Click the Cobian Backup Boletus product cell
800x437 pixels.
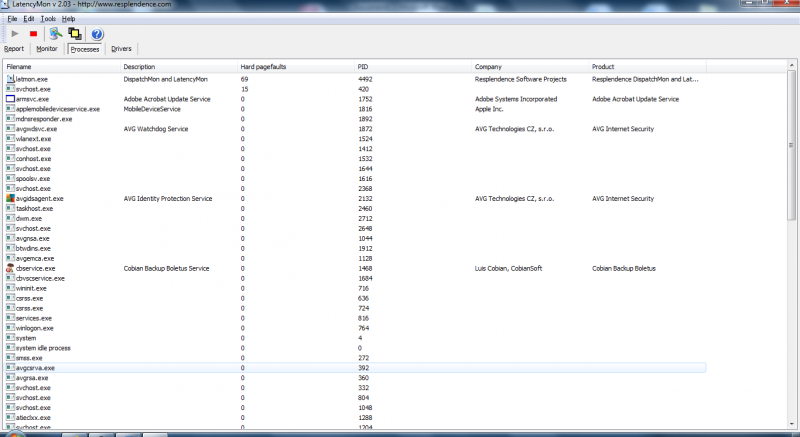point(623,268)
